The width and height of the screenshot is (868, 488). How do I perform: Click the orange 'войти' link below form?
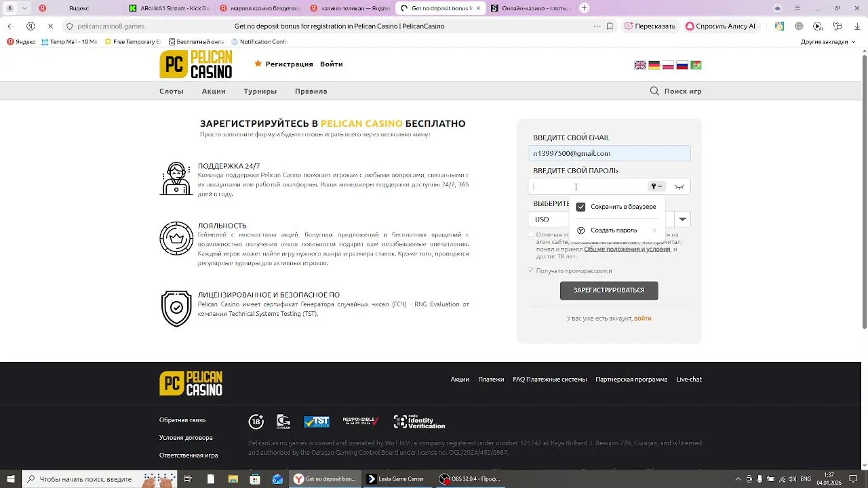[x=643, y=319]
